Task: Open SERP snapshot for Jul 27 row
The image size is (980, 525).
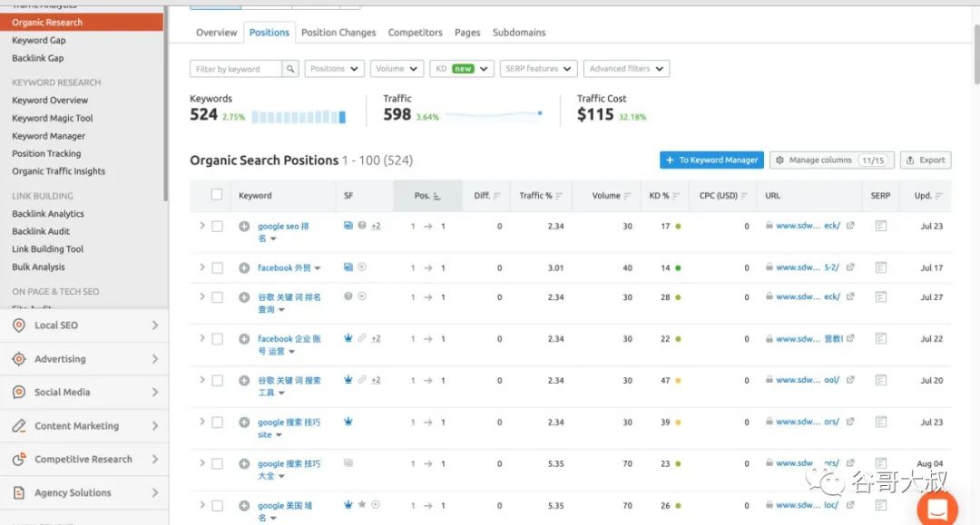Action: point(880,297)
